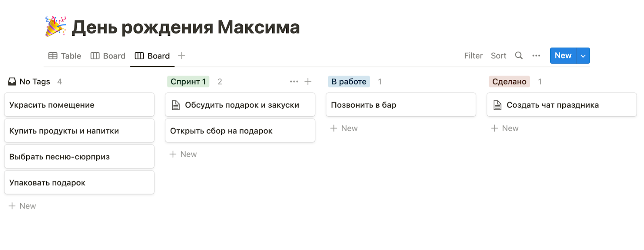Switch to the Table view tab
The image size is (644, 250).
tap(65, 56)
